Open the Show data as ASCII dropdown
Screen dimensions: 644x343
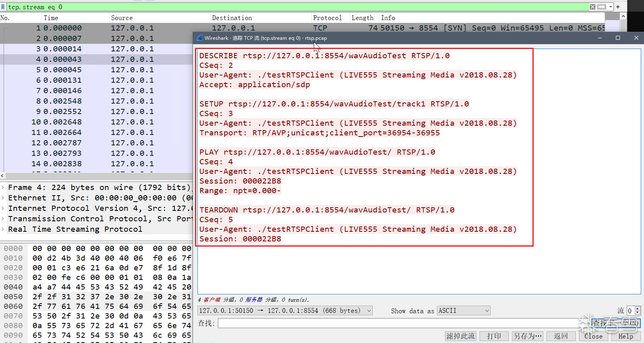click(x=463, y=310)
